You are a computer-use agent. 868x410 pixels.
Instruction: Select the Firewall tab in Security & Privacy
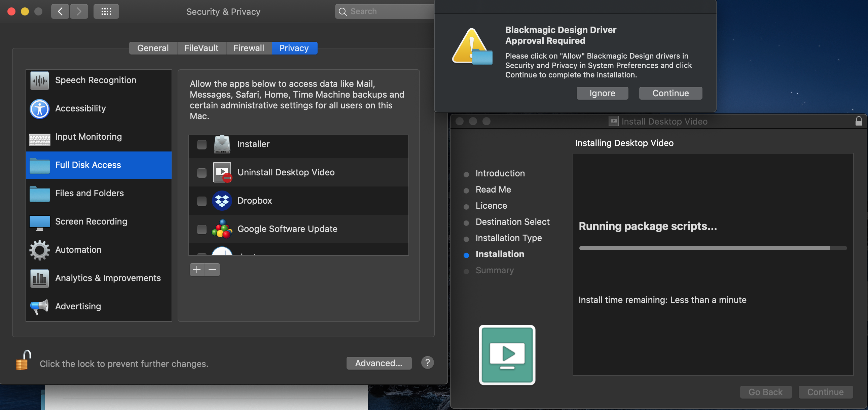248,48
